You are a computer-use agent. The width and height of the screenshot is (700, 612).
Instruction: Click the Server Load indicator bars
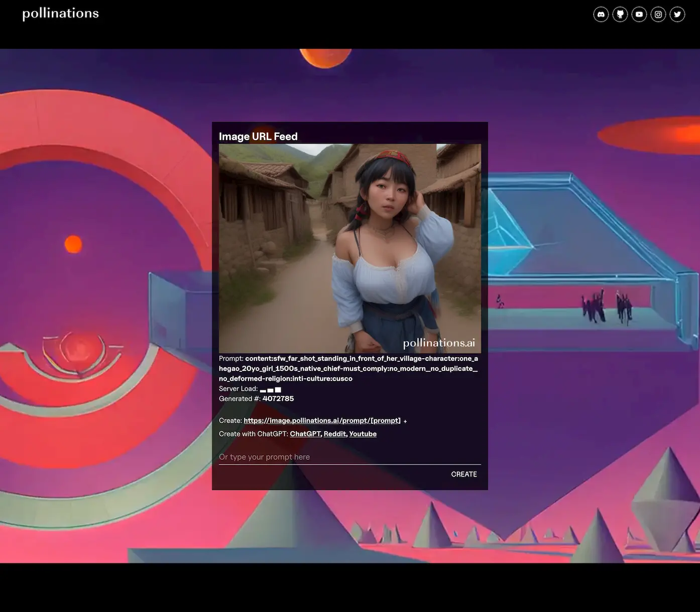click(x=270, y=389)
